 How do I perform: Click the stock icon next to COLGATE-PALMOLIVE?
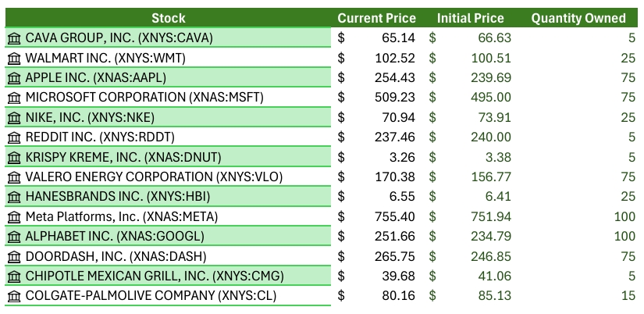point(14,295)
